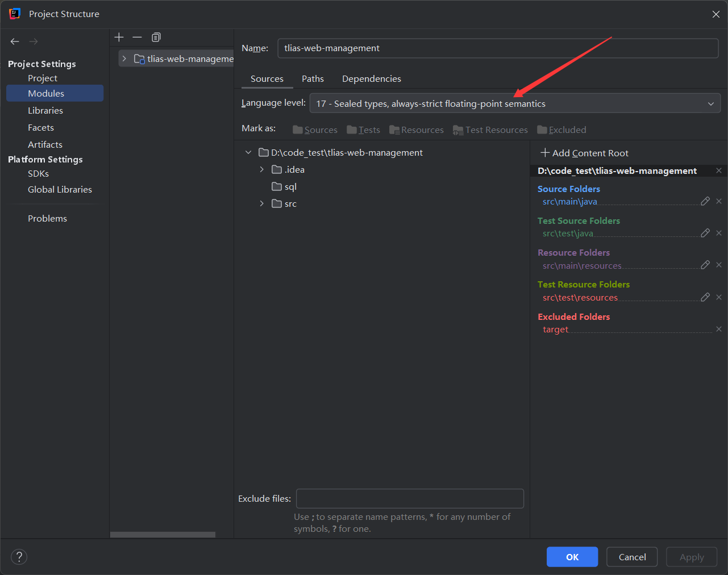Remove selected module with minus icon

coord(137,37)
